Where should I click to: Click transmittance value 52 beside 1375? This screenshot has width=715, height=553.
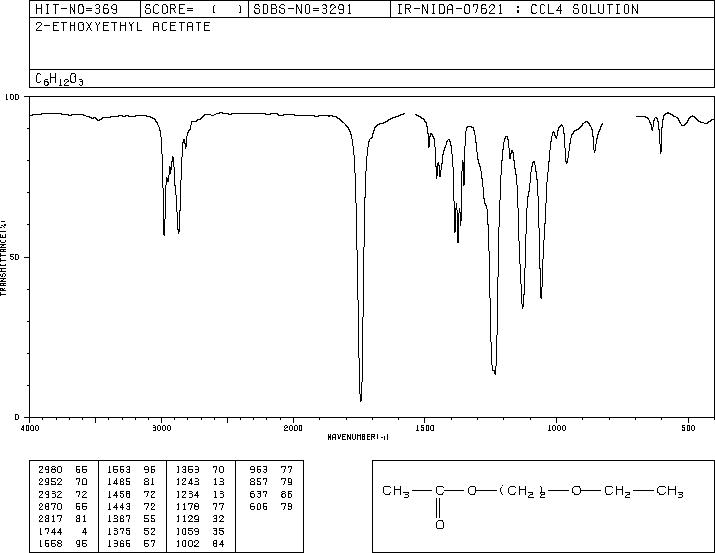click(x=150, y=531)
